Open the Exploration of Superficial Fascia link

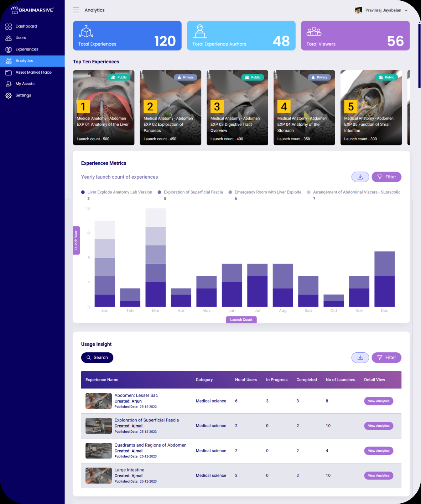(x=147, y=420)
